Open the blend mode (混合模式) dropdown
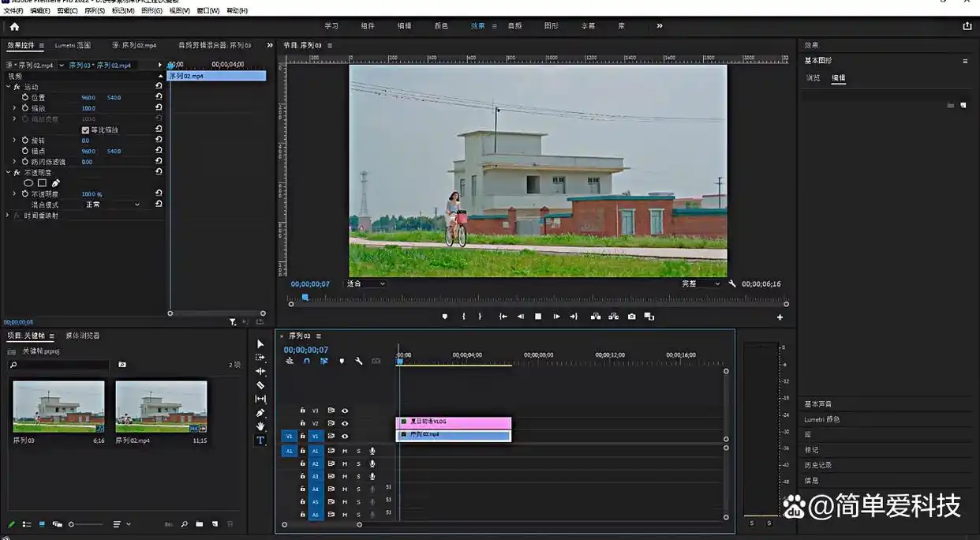 pos(113,204)
